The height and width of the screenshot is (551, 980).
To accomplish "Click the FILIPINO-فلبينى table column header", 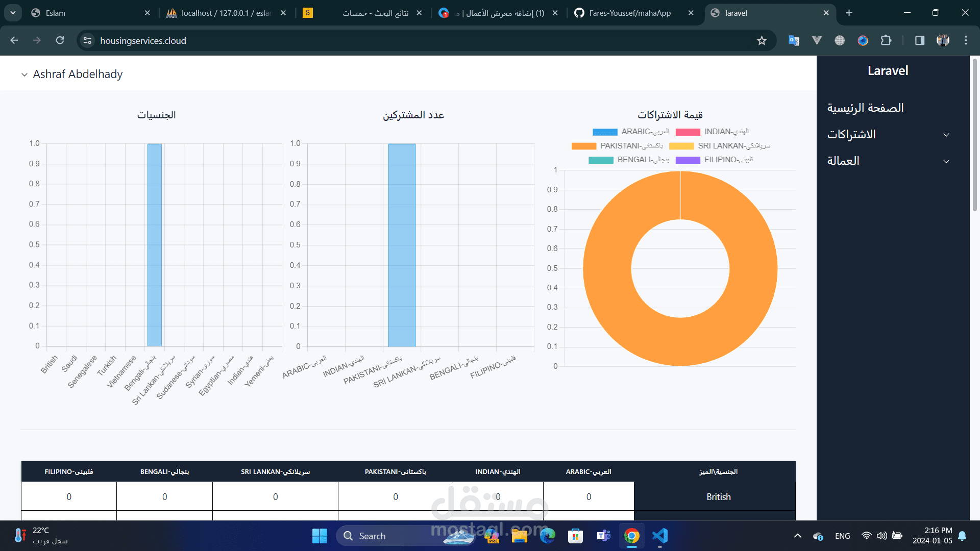I will pos(69,471).
